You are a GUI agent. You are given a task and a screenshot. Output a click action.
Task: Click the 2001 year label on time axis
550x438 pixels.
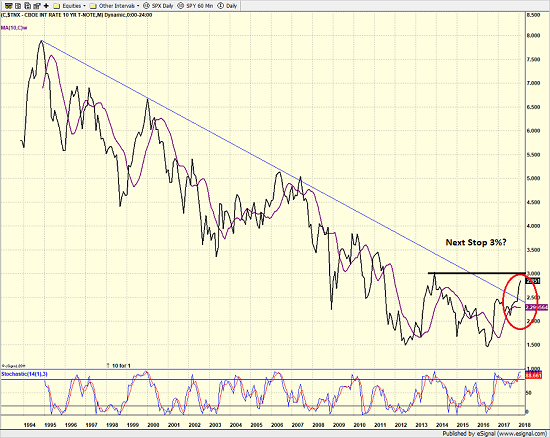(174, 425)
